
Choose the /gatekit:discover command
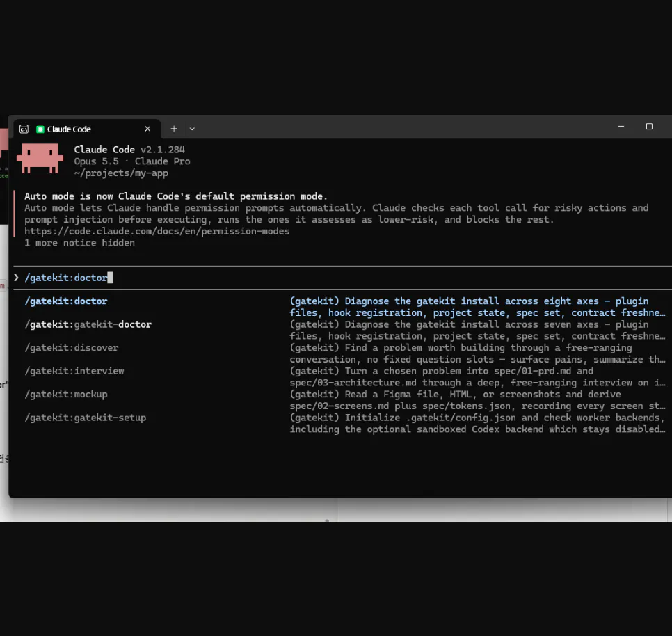(x=72, y=347)
